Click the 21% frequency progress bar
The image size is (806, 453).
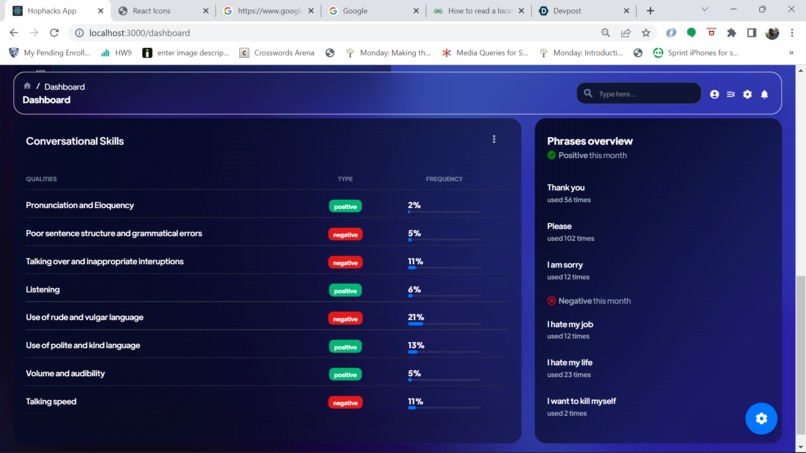444,324
